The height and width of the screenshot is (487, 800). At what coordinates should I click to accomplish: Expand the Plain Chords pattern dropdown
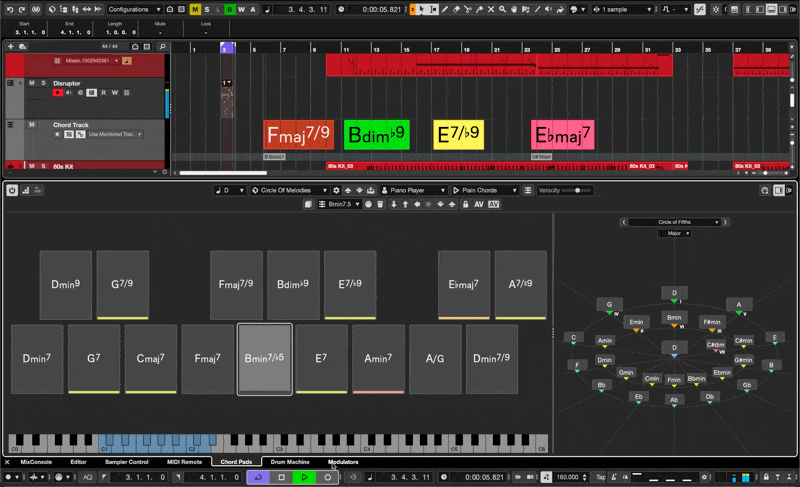pyautogui.click(x=485, y=190)
